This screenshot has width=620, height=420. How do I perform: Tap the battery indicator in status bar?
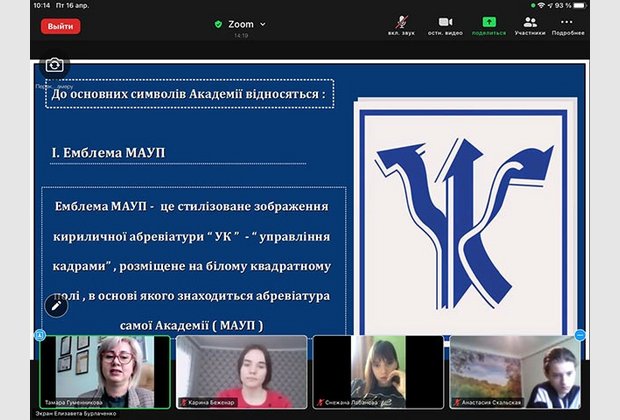pos(597,5)
